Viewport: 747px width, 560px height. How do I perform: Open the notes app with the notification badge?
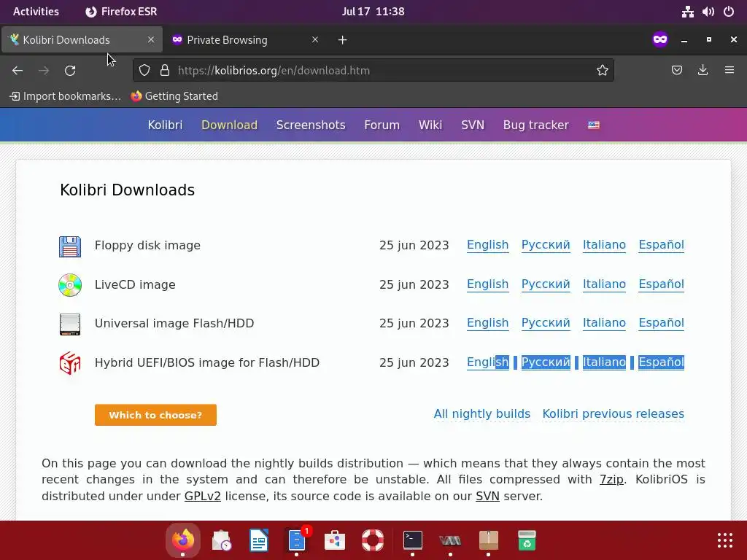click(297, 540)
